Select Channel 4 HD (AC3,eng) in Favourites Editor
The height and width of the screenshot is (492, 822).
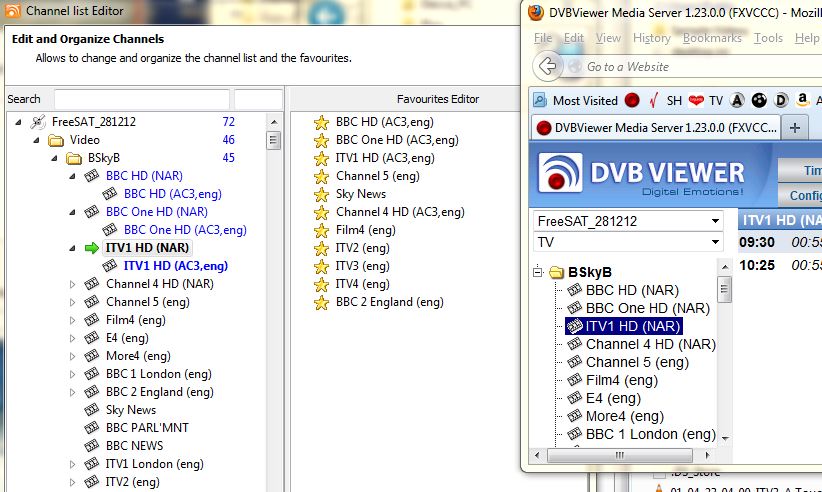[x=400, y=212]
